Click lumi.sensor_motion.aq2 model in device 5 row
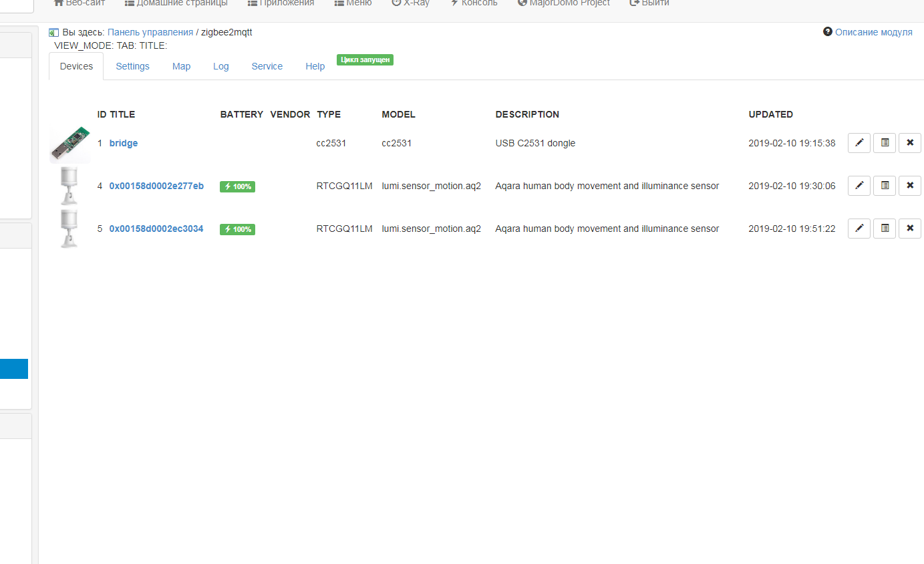Screen dimensions: 924x564 (432, 229)
